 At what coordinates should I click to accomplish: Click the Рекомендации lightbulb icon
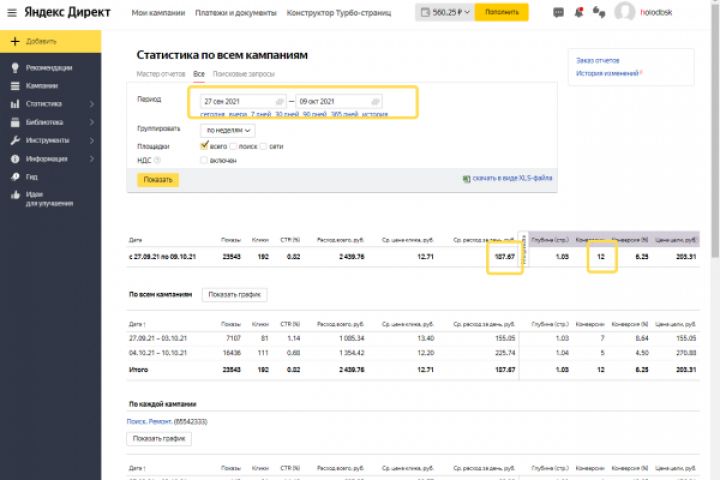pos(15,68)
